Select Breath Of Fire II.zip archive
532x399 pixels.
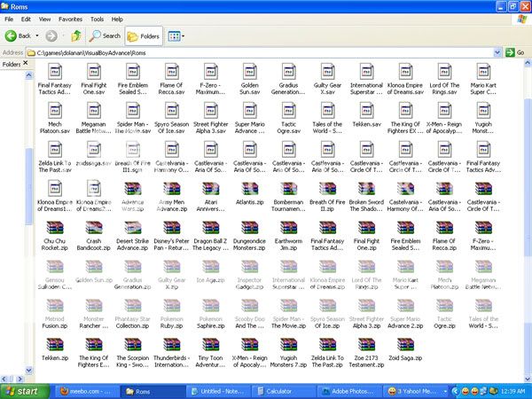pyautogui.click(x=327, y=196)
